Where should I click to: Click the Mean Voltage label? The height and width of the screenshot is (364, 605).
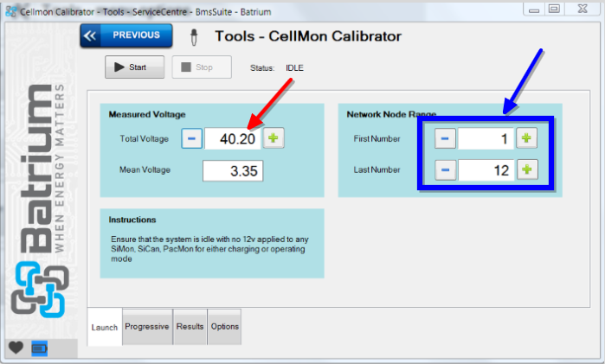(145, 169)
